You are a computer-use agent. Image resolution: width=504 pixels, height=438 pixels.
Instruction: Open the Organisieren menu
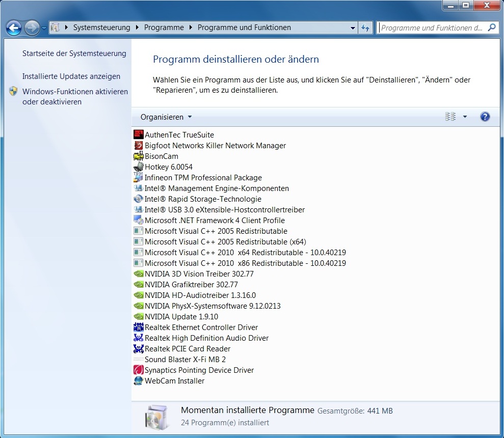pos(166,117)
